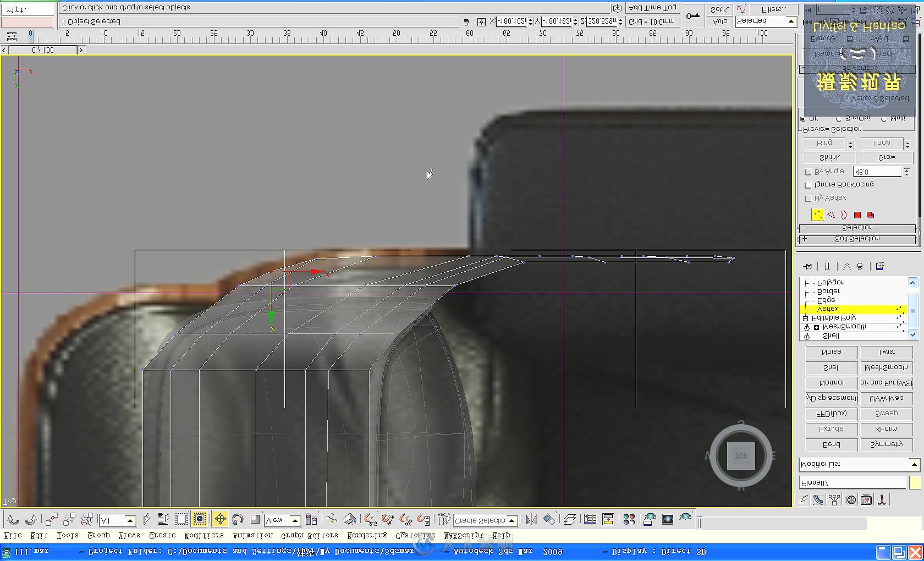Select the Polygon sub-object red square icon
Image resolution: width=924 pixels, height=561 pixels.
(857, 215)
